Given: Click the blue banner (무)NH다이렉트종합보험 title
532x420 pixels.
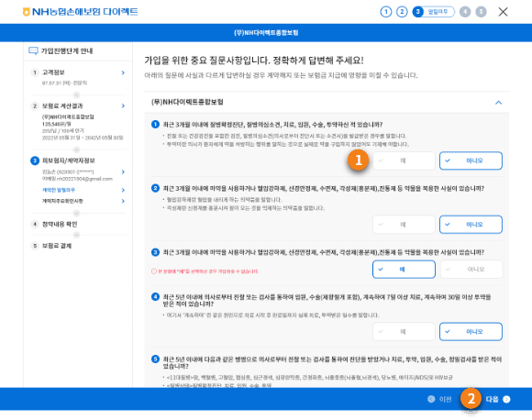Looking at the screenshot, I should (x=266, y=33).
